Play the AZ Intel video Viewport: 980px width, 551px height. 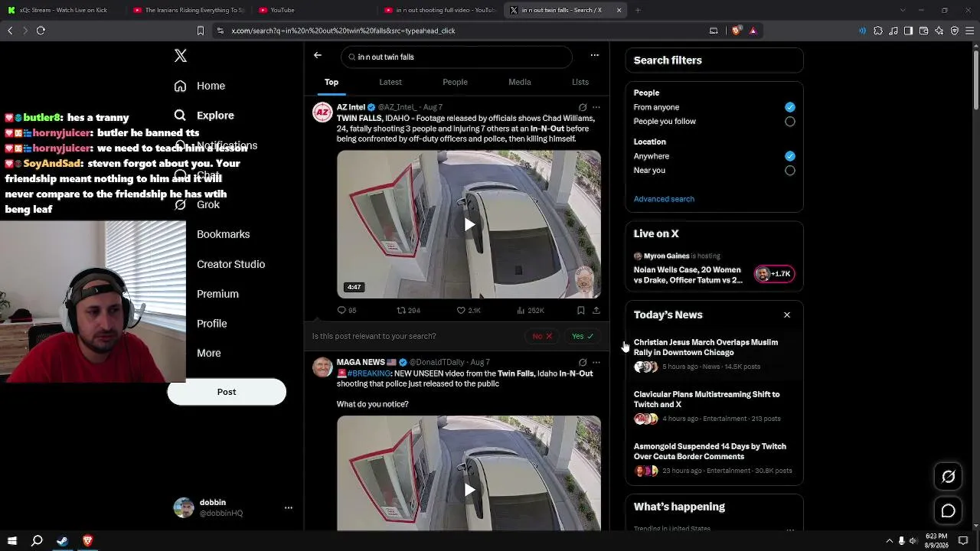click(x=469, y=224)
